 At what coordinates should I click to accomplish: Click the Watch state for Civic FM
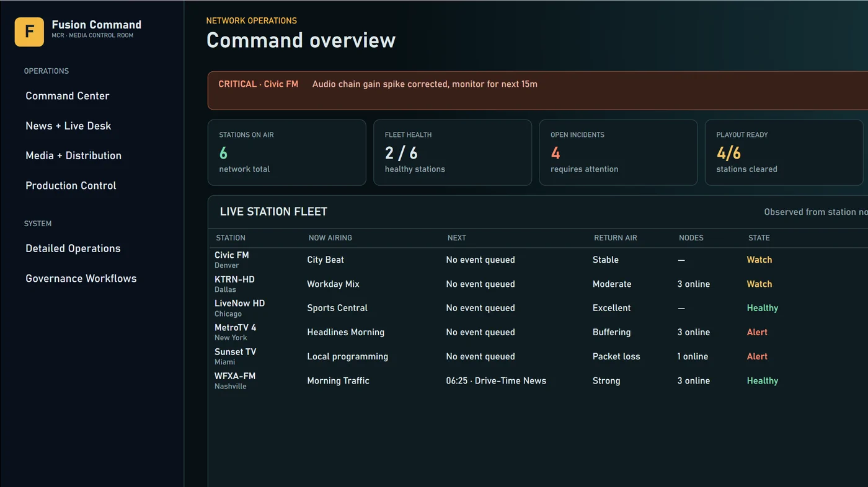(759, 260)
